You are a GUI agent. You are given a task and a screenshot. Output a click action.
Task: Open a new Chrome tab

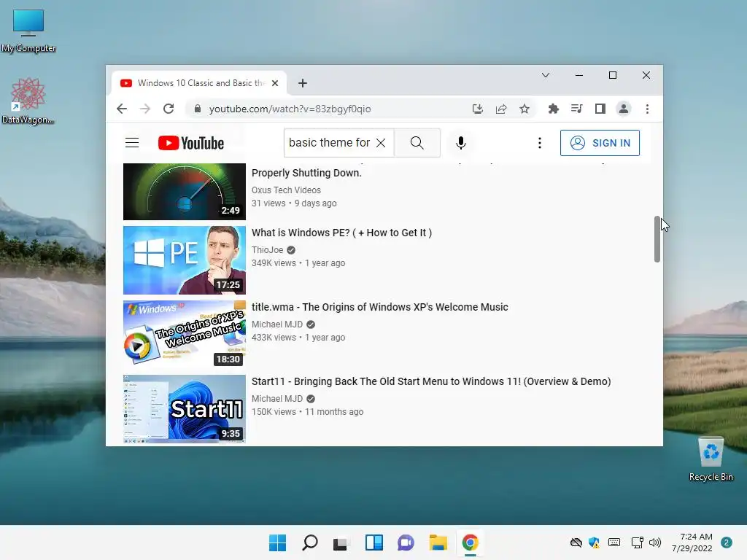tap(303, 83)
